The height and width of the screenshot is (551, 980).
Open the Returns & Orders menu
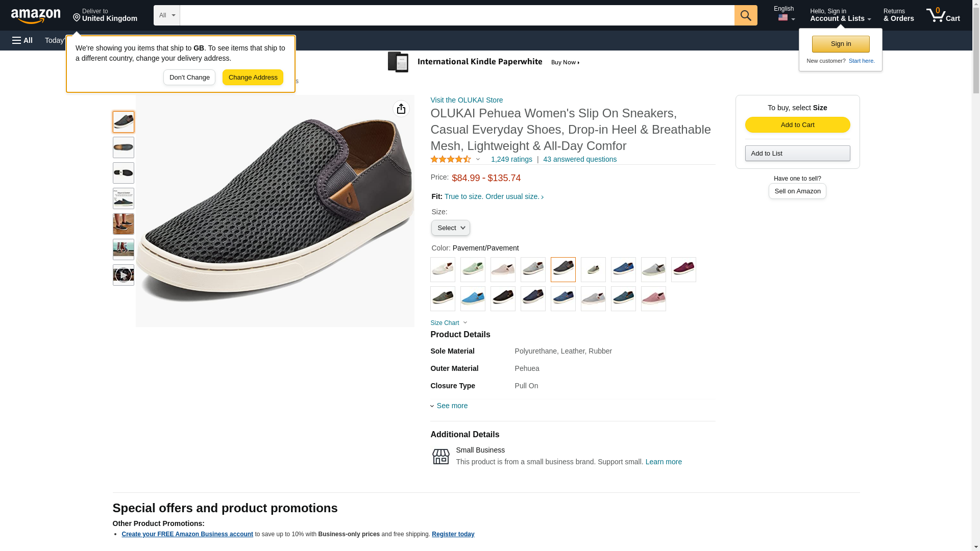coord(898,15)
